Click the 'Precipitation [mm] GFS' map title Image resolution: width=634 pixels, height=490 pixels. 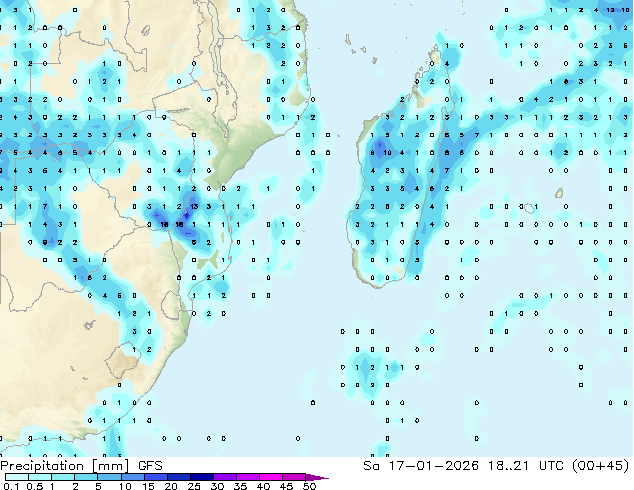coord(81,466)
